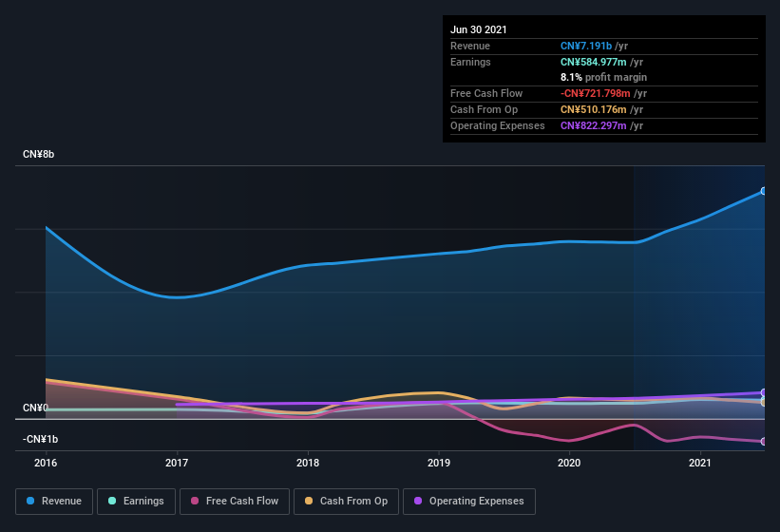Click the Jun 30 2021 tooltip date
The image size is (780, 532).
[479, 29]
